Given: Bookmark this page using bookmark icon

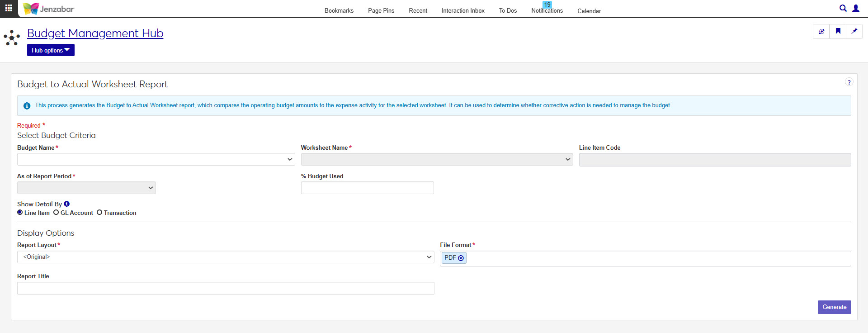Looking at the screenshot, I should click(838, 32).
